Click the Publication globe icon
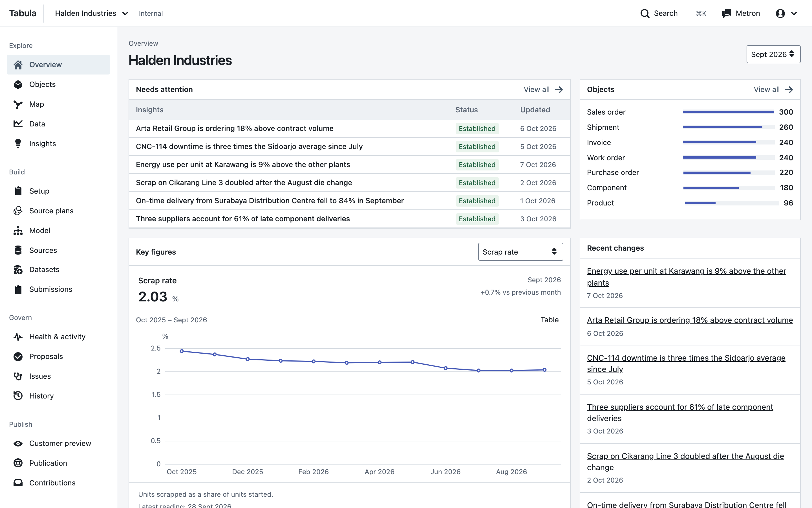Viewport: 812px width, 508px height. 18,463
